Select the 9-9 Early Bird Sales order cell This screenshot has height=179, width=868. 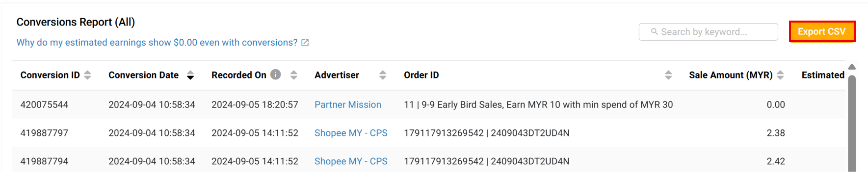[538, 104]
